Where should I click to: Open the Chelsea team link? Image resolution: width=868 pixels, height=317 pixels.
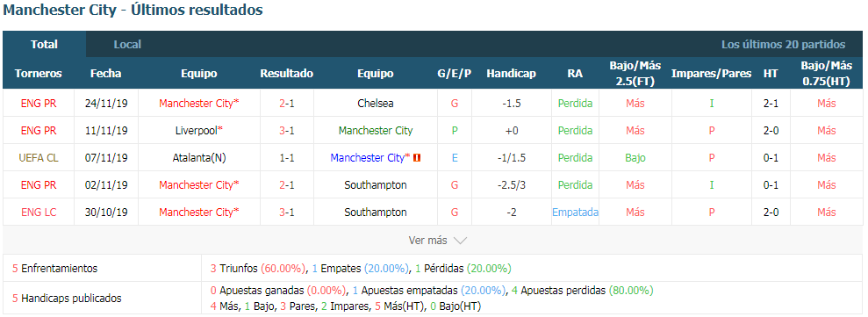point(376,104)
